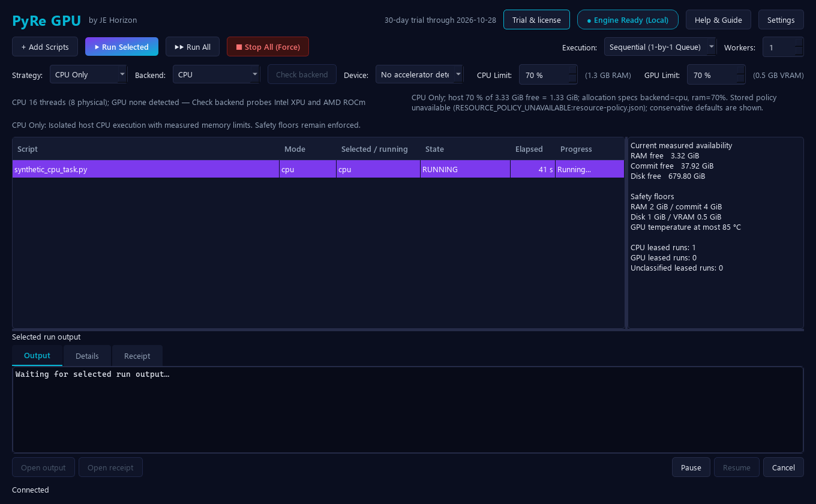Screen dimensions: 816x504
Task: Click the Selected / running column header
Action: pos(378,149)
